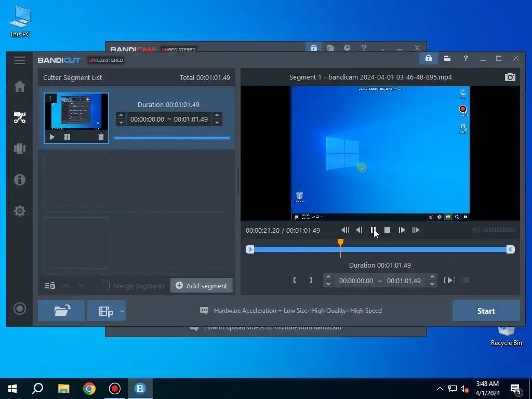Set the segment start bracket marker

[295, 280]
